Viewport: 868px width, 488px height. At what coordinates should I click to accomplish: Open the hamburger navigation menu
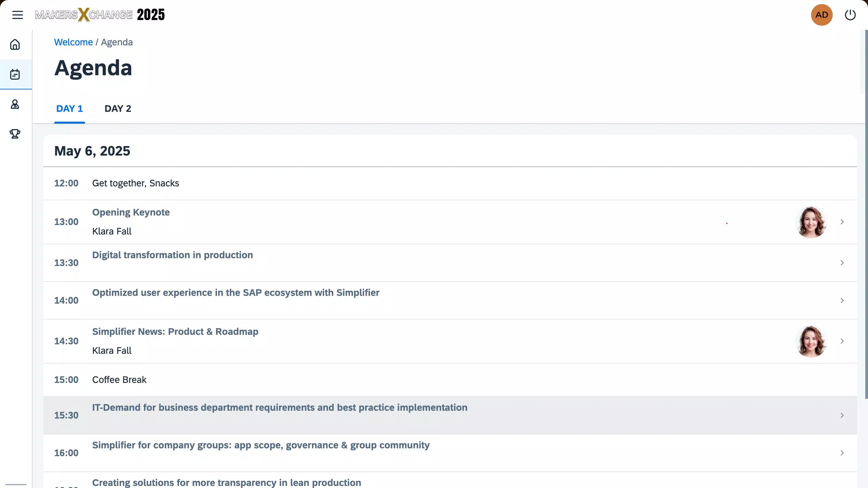(17, 15)
